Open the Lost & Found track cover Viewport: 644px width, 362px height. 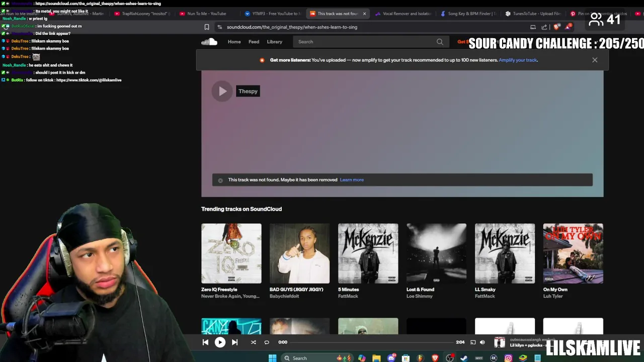[436, 253]
